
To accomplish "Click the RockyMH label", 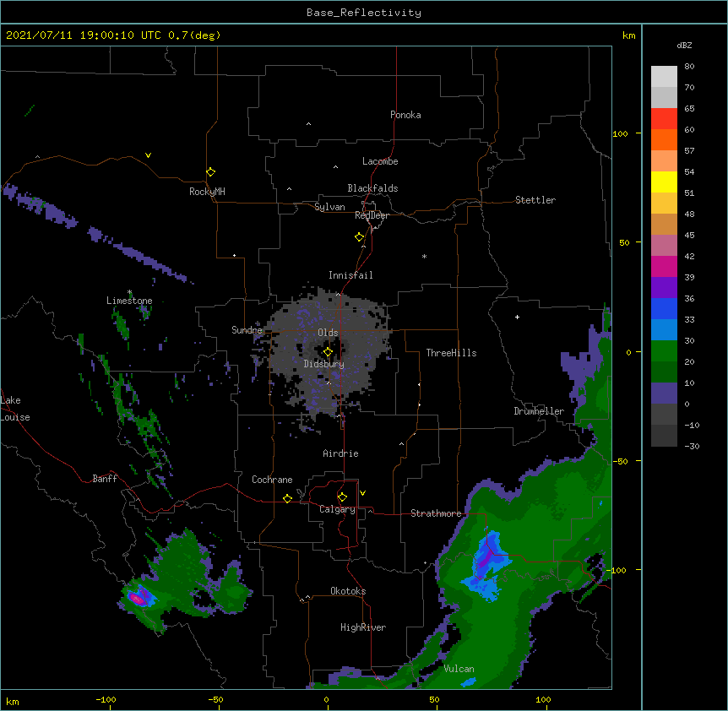I will tap(207, 192).
